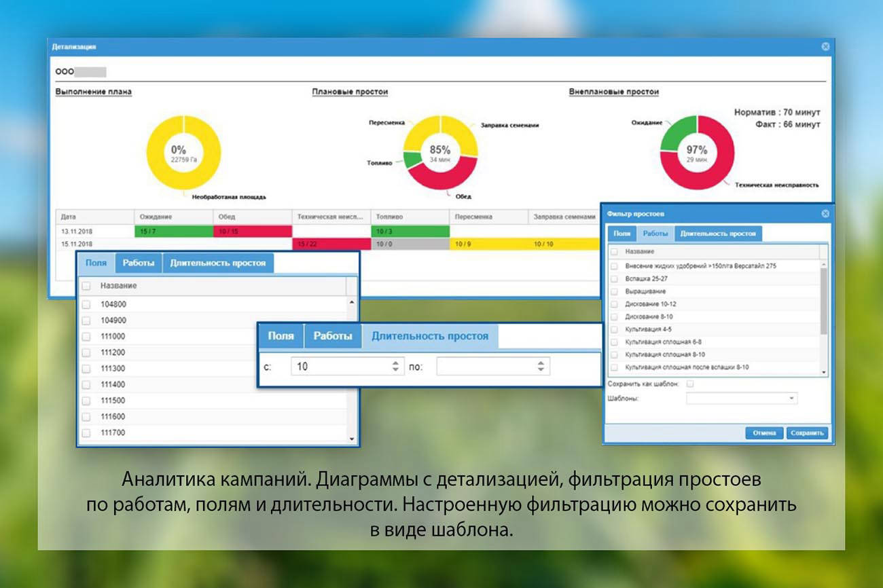Check field "104800" in the fields list
The width and height of the screenshot is (883, 588).
pos(86,304)
